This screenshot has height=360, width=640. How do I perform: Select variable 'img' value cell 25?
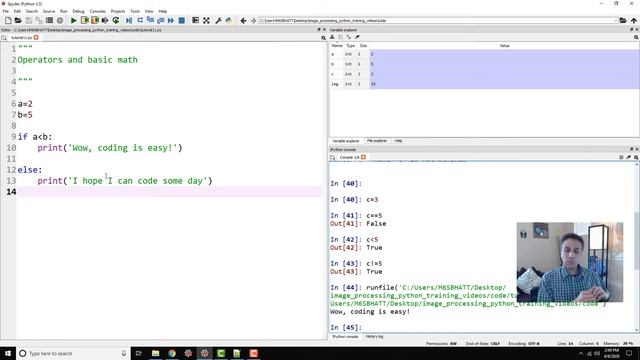point(504,84)
